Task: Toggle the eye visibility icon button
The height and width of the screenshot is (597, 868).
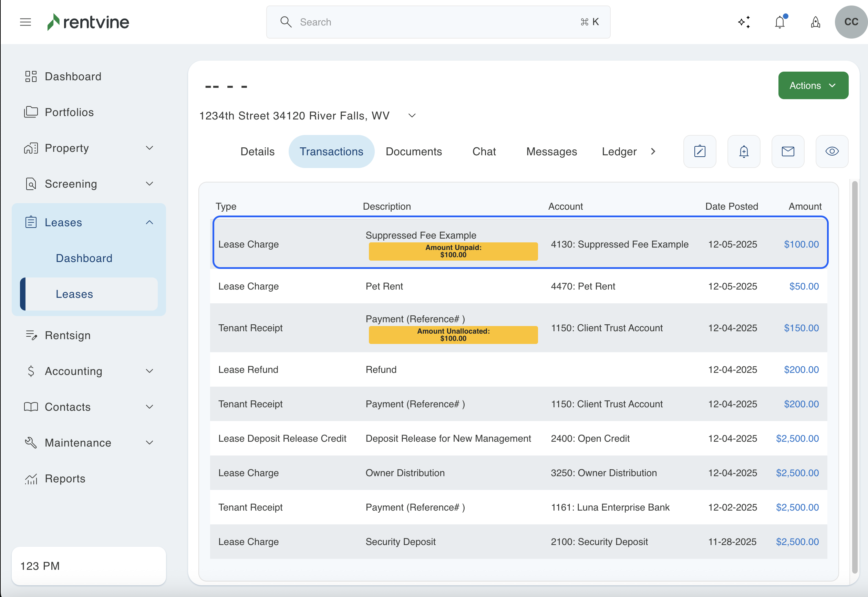Action: [x=832, y=151]
